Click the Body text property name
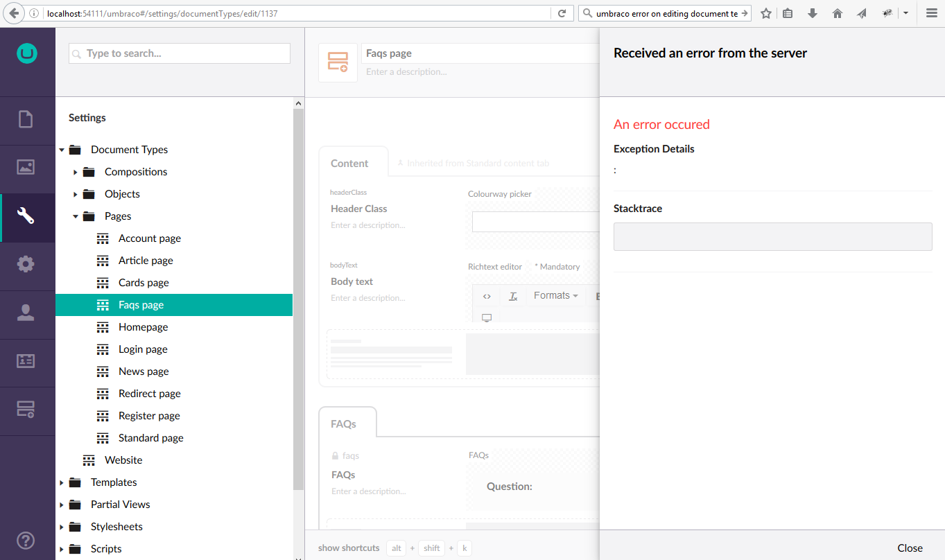Image resolution: width=945 pixels, height=560 pixels. (352, 281)
